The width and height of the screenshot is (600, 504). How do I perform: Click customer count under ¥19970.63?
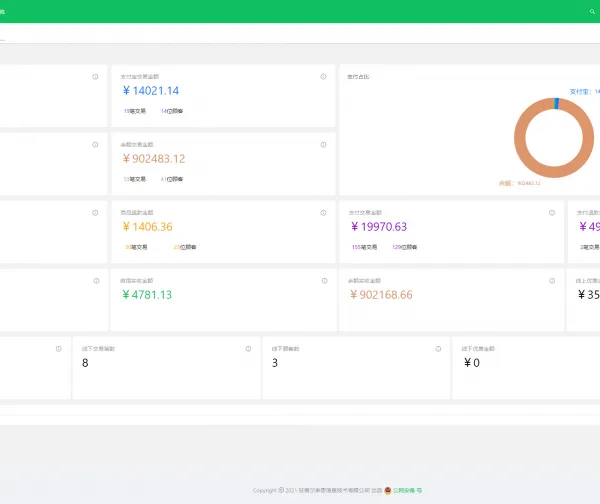point(404,247)
